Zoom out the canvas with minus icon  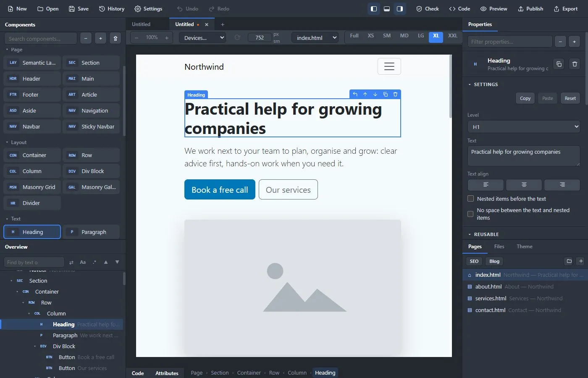136,38
